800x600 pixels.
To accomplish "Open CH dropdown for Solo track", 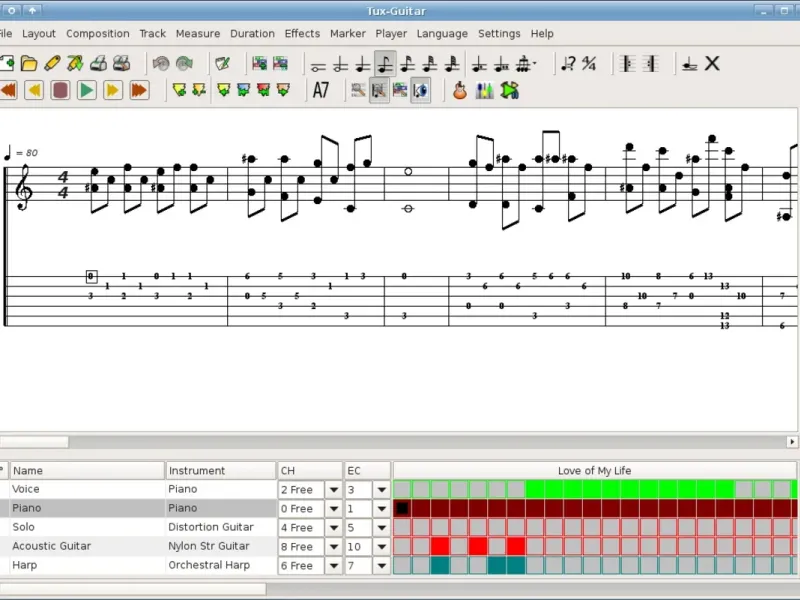I will [334, 528].
